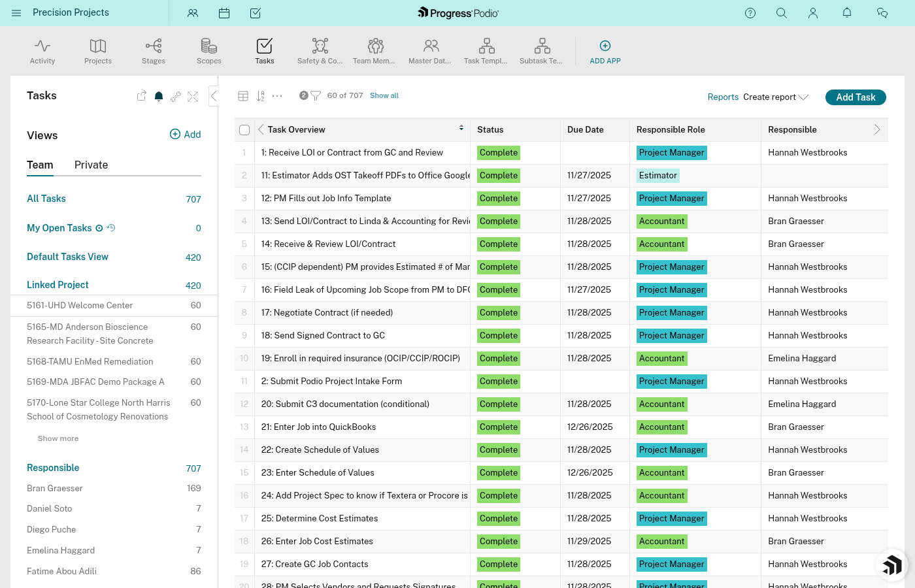
Task: Open the search icon in top bar
Action: click(x=782, y=13)
